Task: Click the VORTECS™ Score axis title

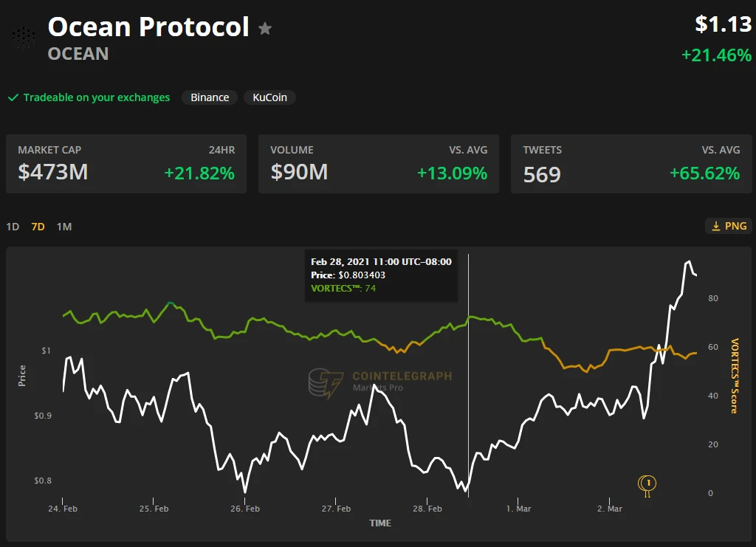Action: [735, 376]
